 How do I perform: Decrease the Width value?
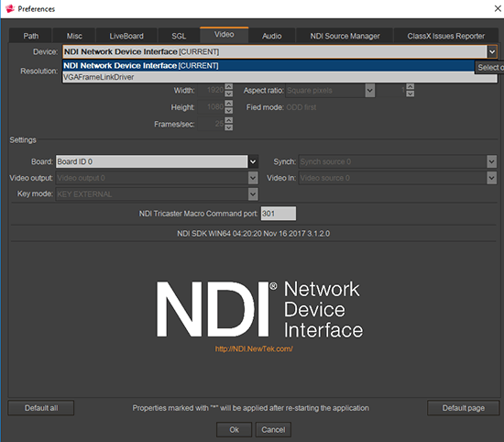(x=228, y=94)
